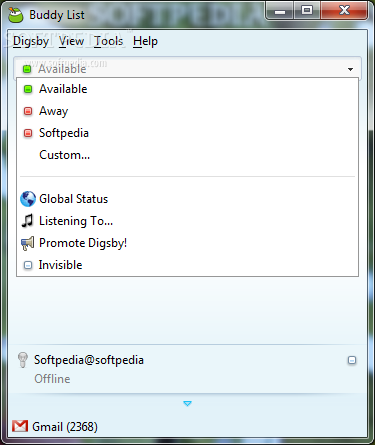Click the Buddy List title text
Viewport: 375px width, 445px height.
tap(57, 15)
